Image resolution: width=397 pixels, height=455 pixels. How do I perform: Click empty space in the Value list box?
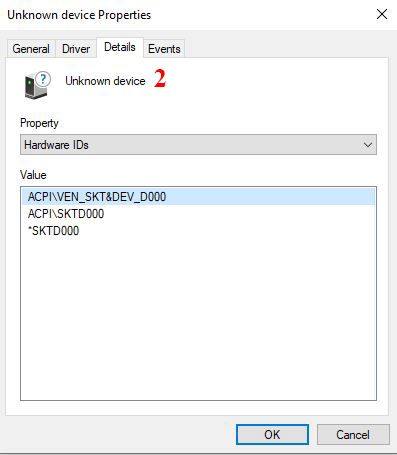point(198,317)
